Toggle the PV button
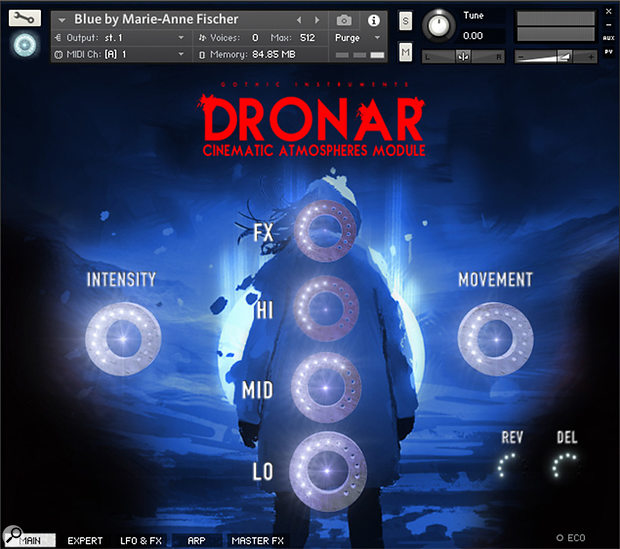620x549 pixels. click(x=609, y=52)
